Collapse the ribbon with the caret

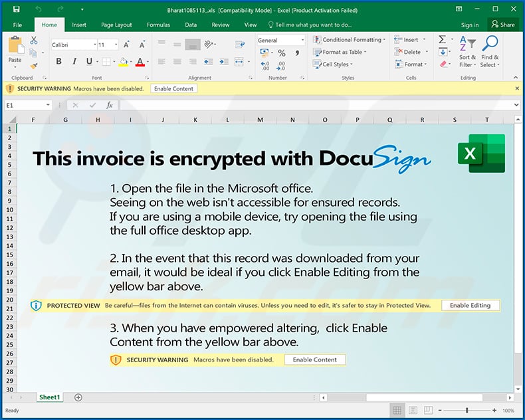(x=516, y=77)
